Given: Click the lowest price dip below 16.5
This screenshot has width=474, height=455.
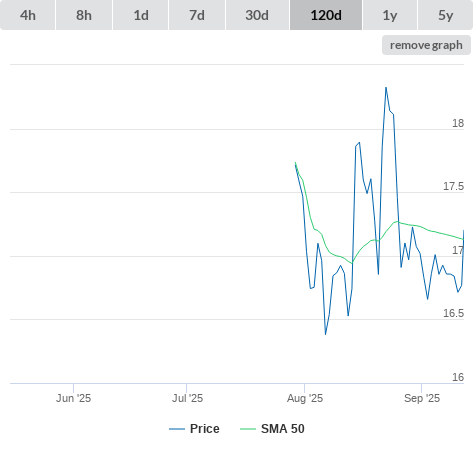Looking at the screenshot, I should tap(325, 334).
